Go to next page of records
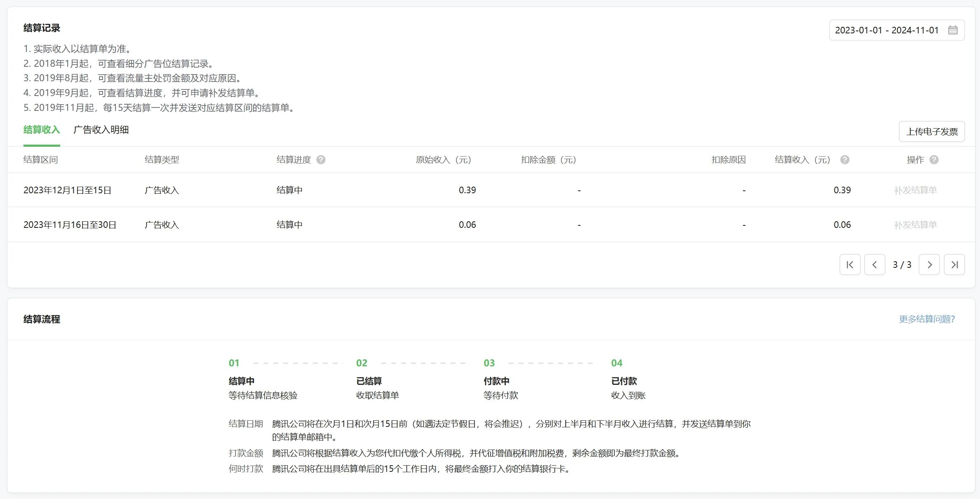 (x=929, y=265)
